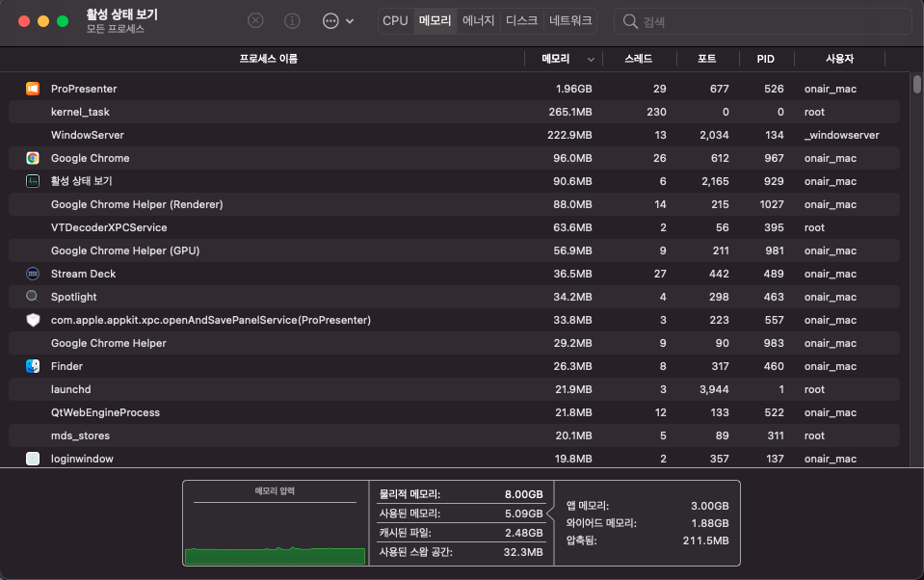Screen dimensions: 924x580
Task: Select the kernel_task process row
Action: [454, 112]
